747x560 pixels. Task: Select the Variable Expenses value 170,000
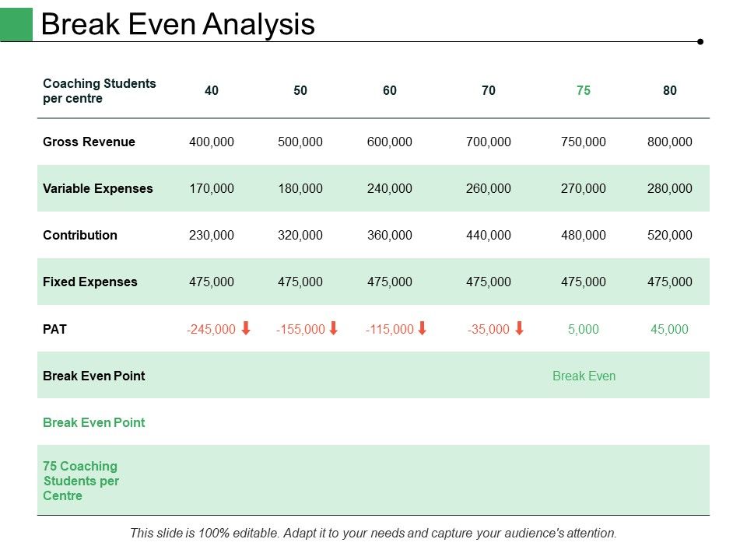(212, 188)
